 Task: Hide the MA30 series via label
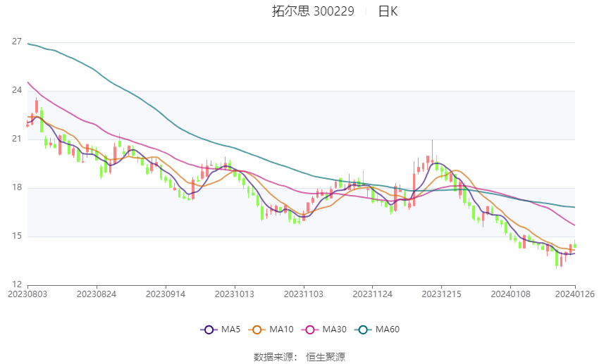point(334,330)
